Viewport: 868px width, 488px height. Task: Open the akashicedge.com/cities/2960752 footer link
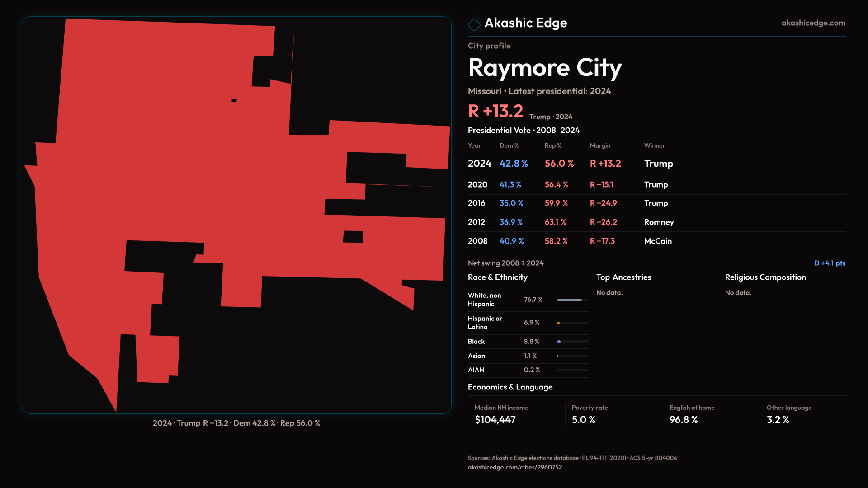[x=514, y=467]
